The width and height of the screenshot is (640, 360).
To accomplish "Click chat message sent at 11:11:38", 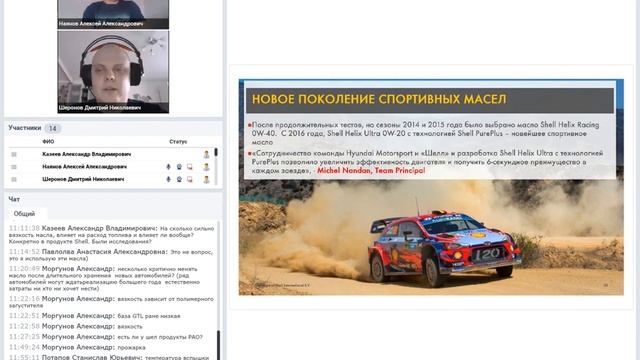I will [x=111, y=235].
